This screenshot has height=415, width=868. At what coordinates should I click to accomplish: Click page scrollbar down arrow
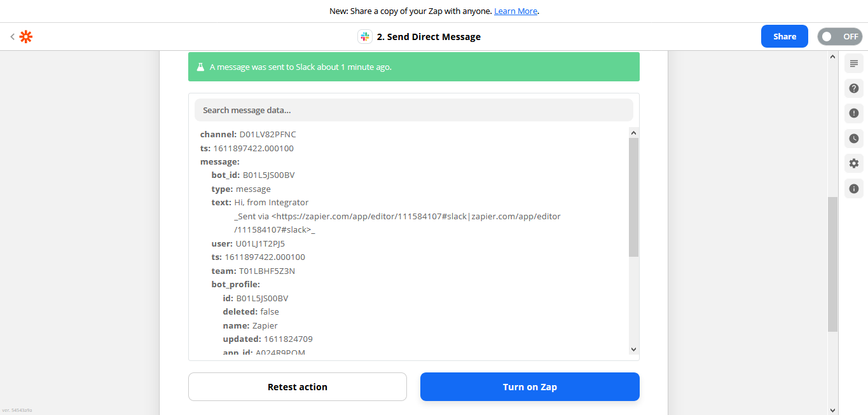coord(832,409)
